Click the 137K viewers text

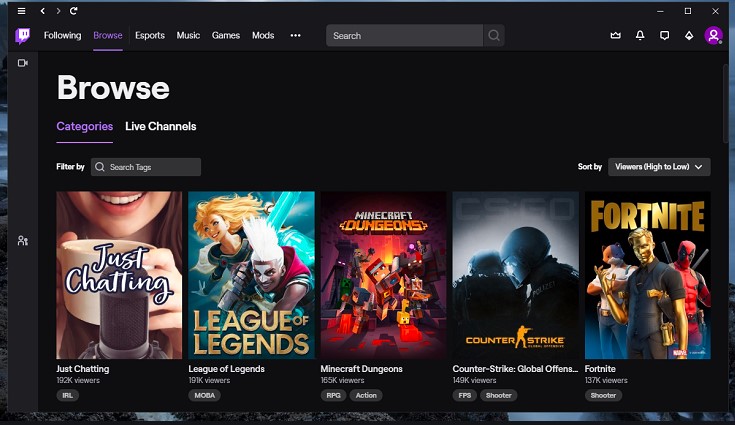tap(606, 380)
